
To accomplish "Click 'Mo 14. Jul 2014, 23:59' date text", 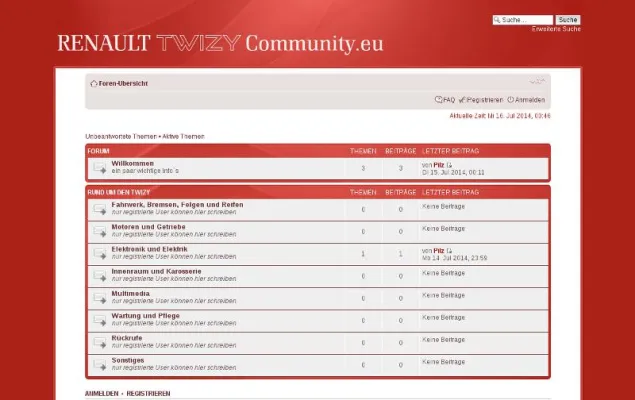I will click(x=454, y=258).
